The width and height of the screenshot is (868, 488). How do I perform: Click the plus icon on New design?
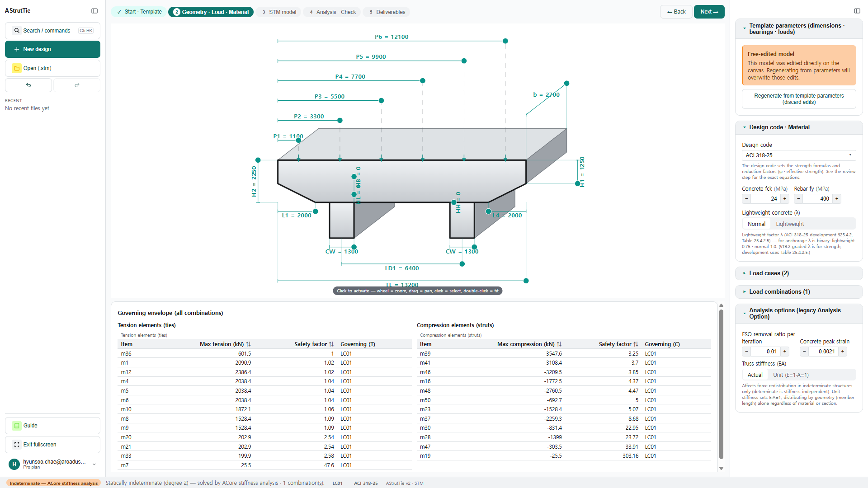coord(17,49)
